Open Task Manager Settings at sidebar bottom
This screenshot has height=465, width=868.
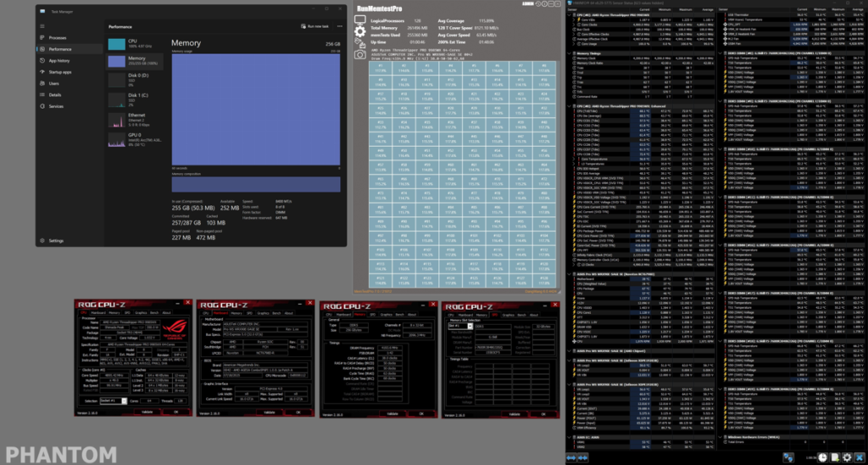click(56, 241)
